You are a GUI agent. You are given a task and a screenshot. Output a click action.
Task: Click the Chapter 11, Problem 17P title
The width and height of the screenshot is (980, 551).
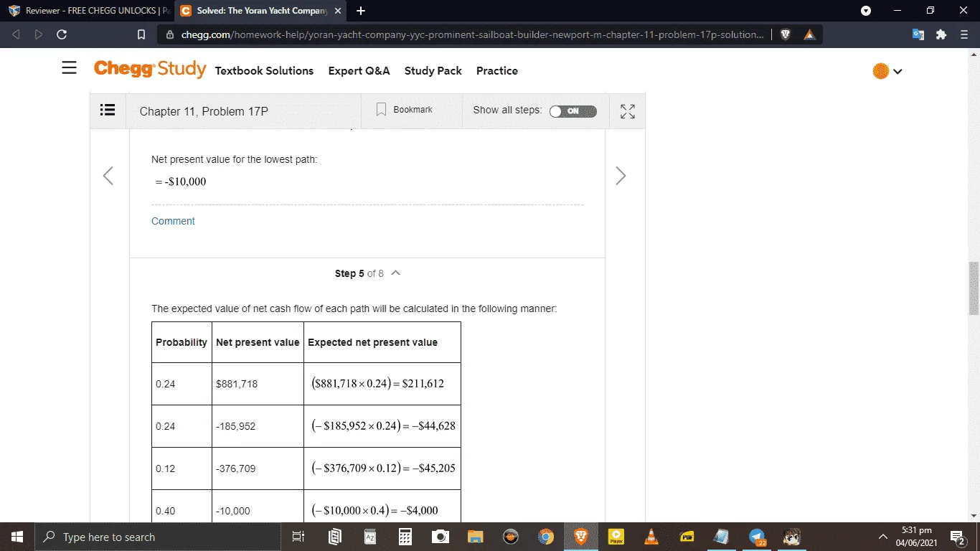pyautogui.click(x=204, y=111)
